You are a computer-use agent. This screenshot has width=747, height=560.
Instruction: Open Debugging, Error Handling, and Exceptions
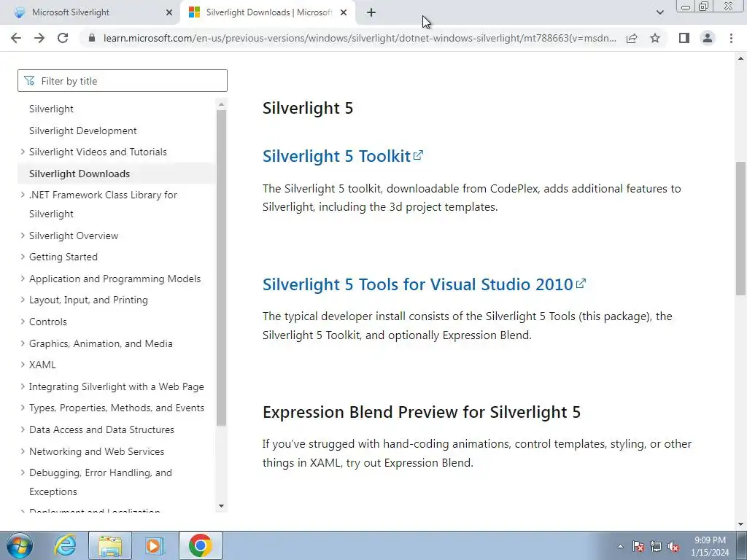point(101,482)
